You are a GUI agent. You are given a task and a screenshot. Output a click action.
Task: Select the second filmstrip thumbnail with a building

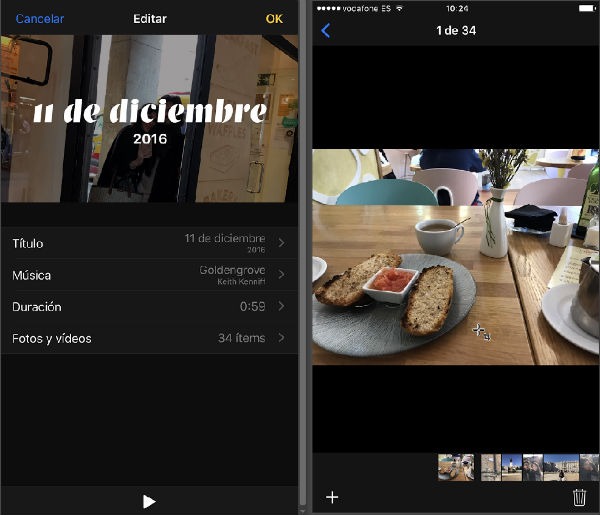pyautogui.click(x=491, y=467)
